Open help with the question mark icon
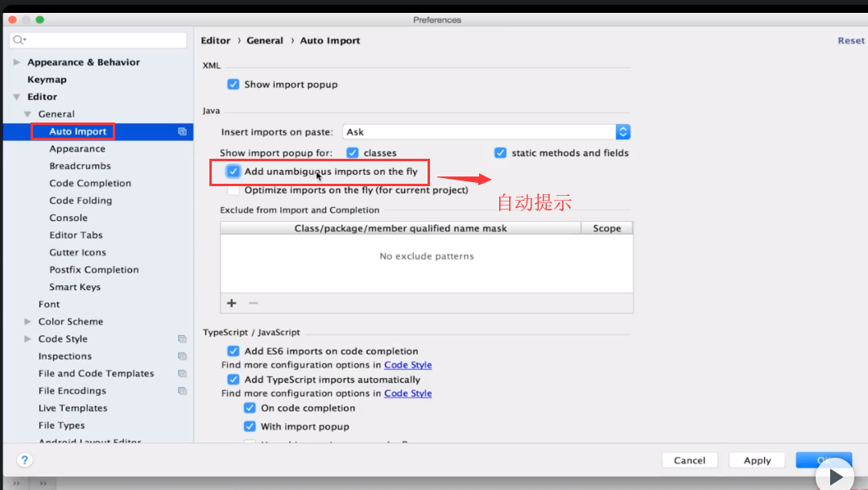Viewport: 868px width, 490px height. 24,460
